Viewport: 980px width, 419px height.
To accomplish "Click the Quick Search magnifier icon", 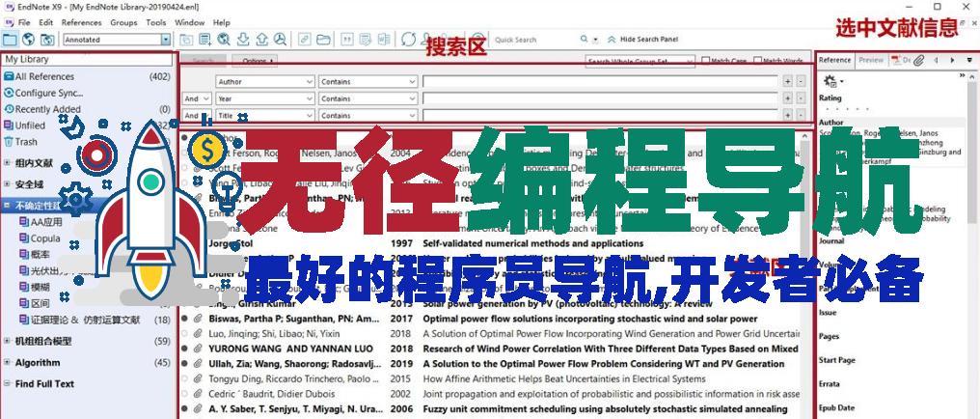I will [x=584, y=39].
